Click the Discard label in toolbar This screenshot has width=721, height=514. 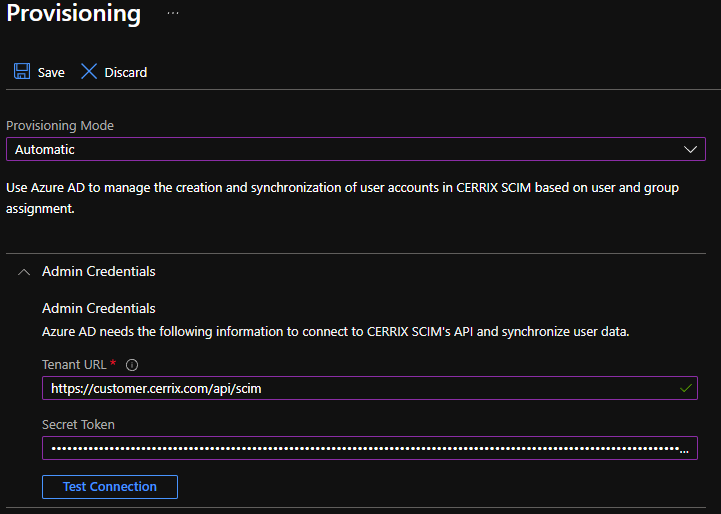(x=126, y=73)
